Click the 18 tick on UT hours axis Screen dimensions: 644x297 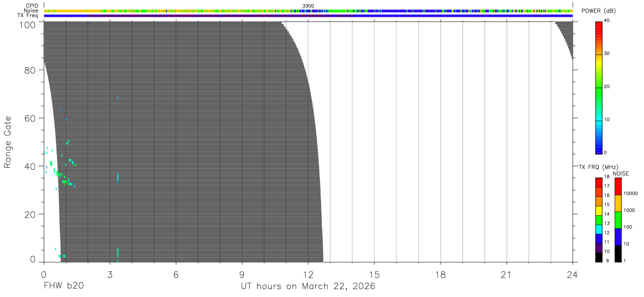pos(441,274)
